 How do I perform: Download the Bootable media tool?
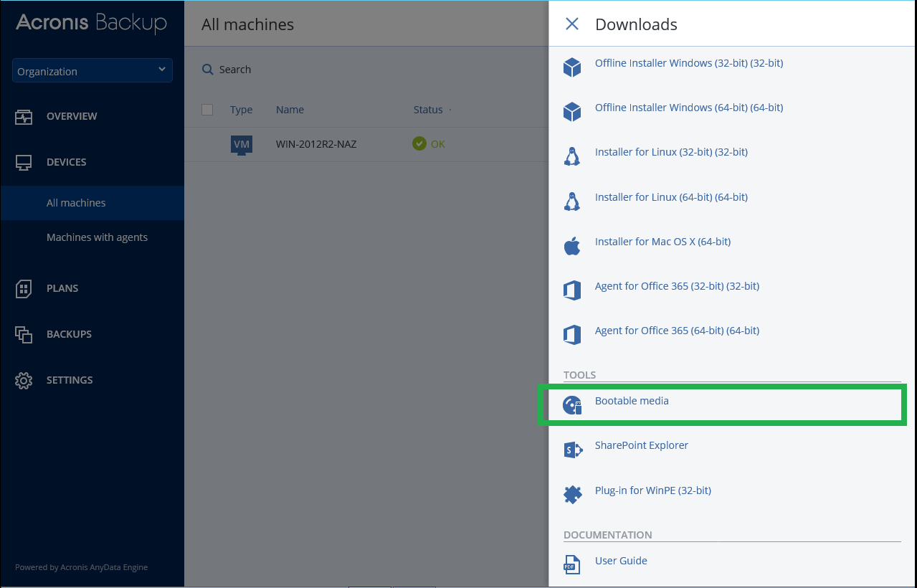click(632, 401)
